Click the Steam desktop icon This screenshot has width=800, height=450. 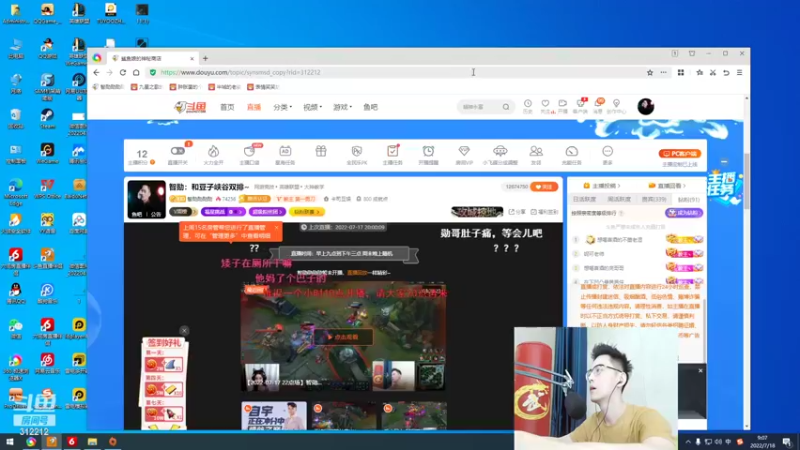pos(47,118)
